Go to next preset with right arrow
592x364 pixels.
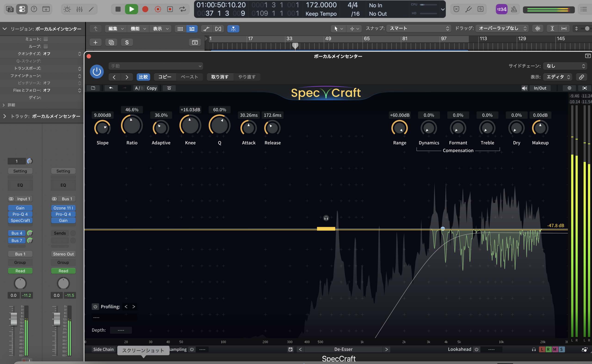127,77
